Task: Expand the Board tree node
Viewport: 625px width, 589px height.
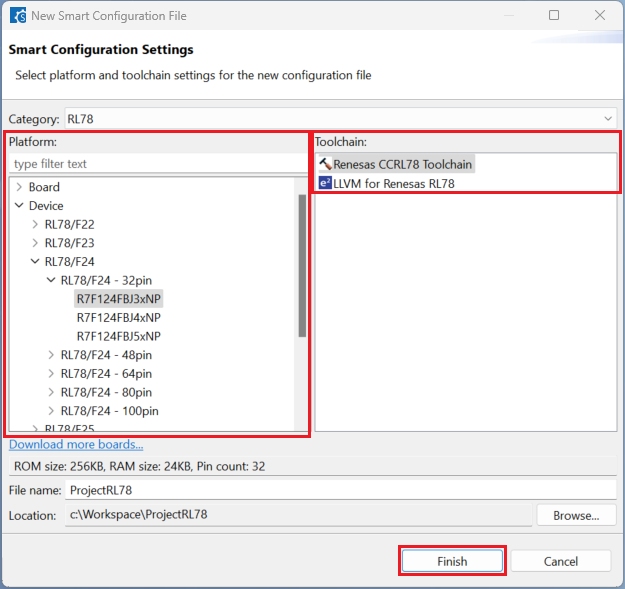Action: (x=19, y=187)
